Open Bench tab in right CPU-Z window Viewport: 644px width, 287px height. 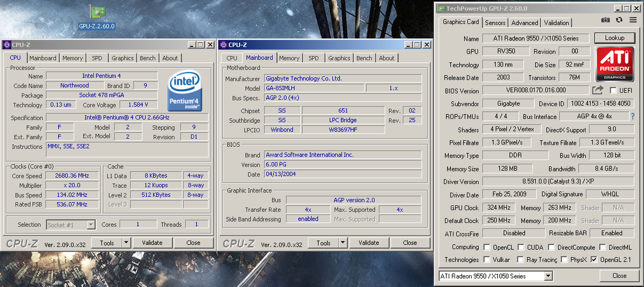tap(364, 58)
